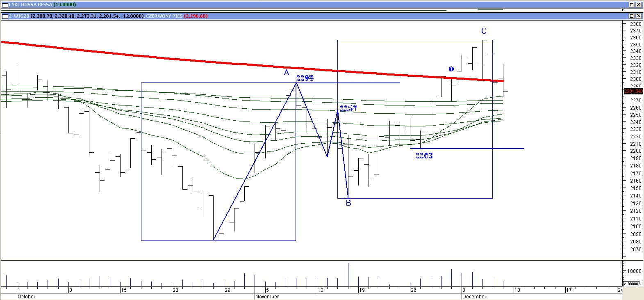
Task: Close the CYKL HOSSA BESSA pane
Action: click(x=639, y=5)
